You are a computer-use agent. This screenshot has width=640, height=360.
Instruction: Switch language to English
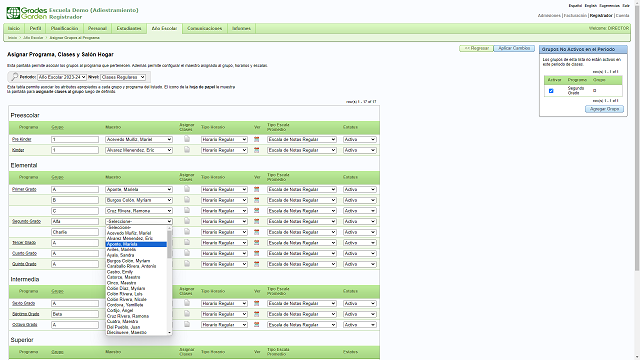(590, 6)
